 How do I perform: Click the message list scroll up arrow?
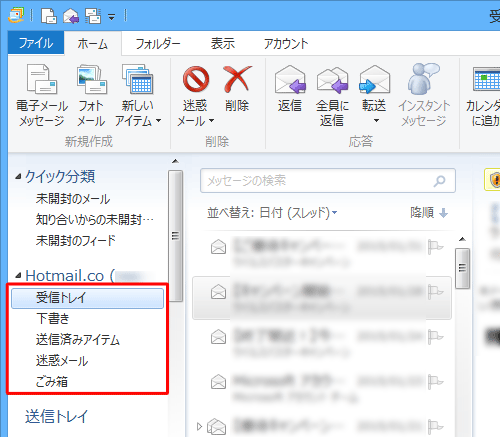point(462,239)
